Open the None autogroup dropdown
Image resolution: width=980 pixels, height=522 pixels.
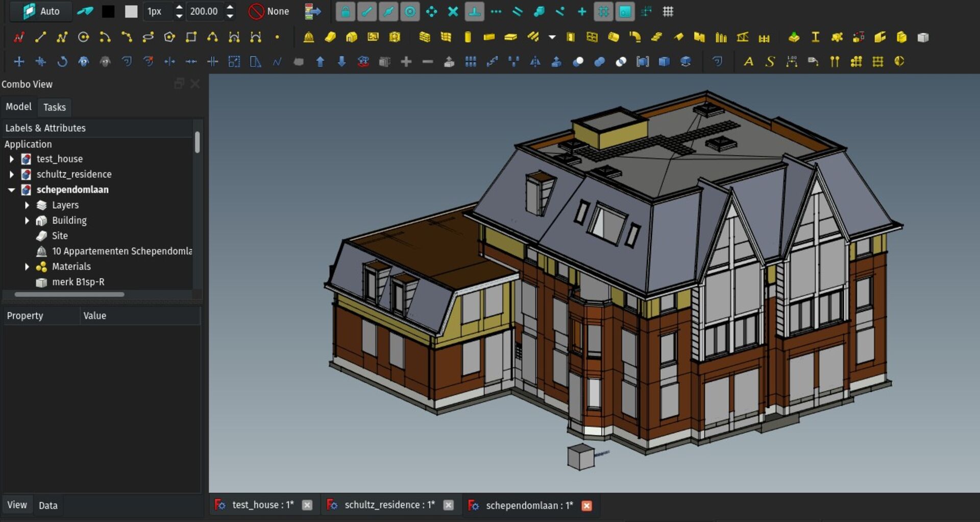coord(269,11)
